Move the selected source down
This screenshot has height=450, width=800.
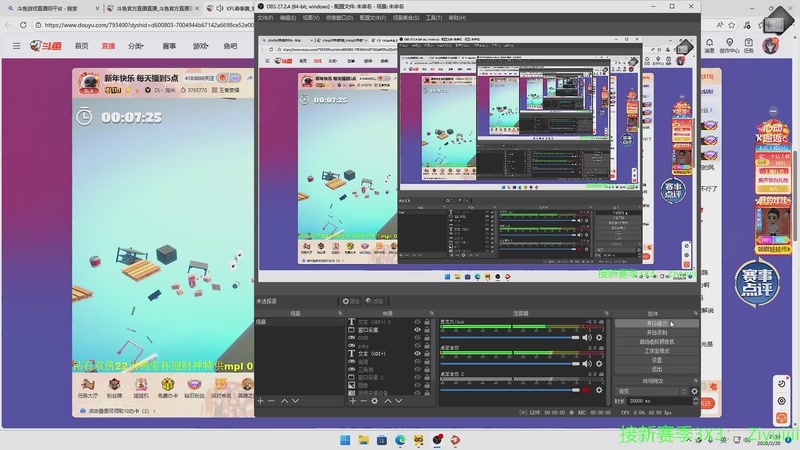tap(398, 401)
